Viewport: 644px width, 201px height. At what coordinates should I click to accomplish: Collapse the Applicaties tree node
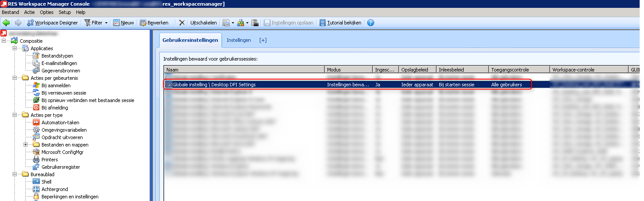pyautogui.click(x=14, y=48)
